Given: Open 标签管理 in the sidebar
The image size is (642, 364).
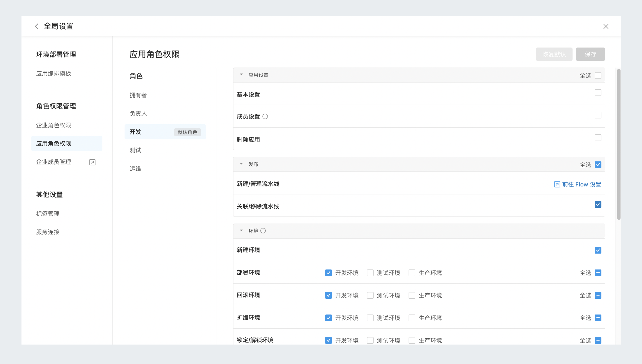Looking at the screenshot, I should click(x=48, y=214).
